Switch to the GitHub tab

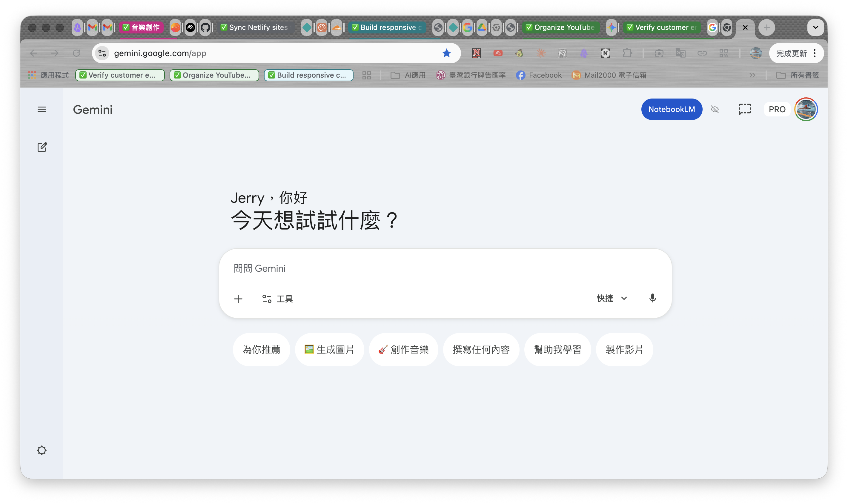coord(205,27)
